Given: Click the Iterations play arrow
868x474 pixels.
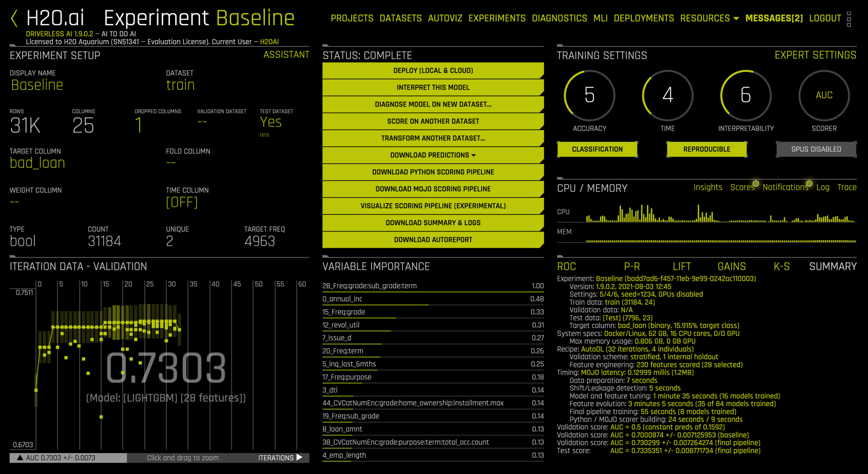Looking at the screenshot, I should click(x=299, y=458).
